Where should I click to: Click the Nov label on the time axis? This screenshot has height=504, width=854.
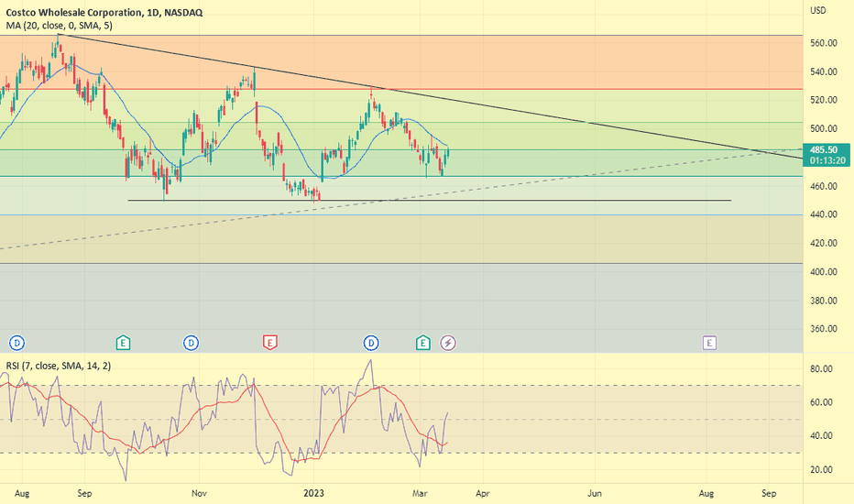click(200, 493)
